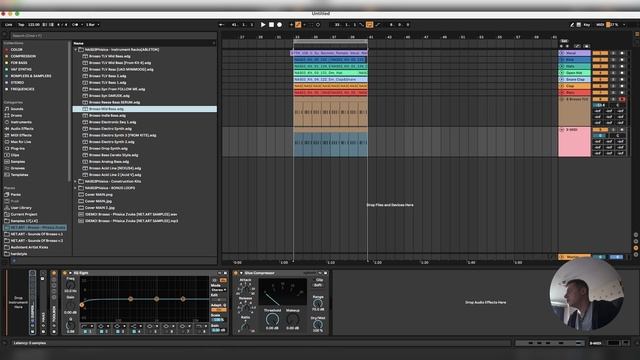Click the Punch-In switch icon
This screenshot has width=640, height=360.
coord(362,24)
